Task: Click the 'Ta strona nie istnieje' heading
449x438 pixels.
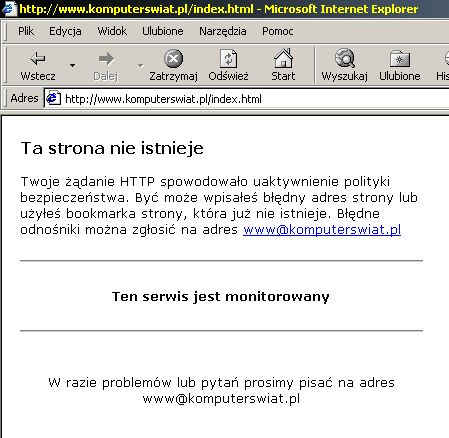Action: tap(112, 148)
